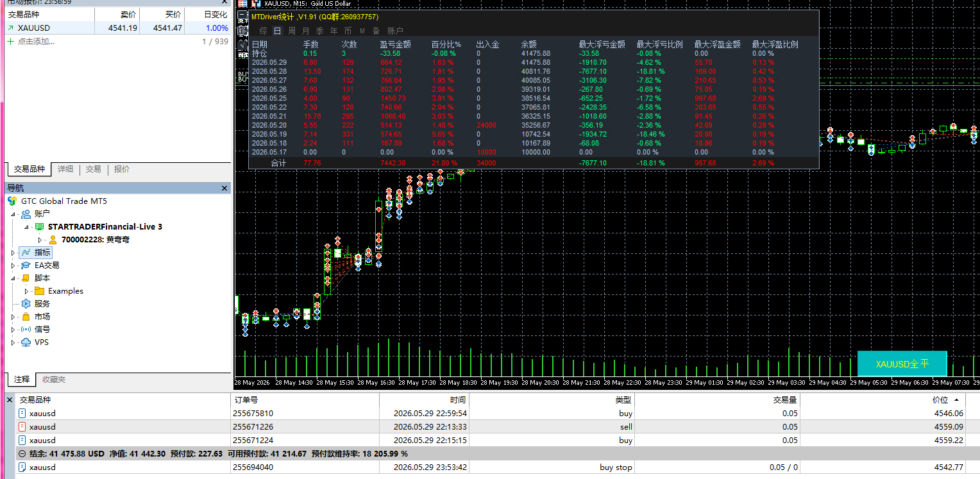
Task: Collapse the STARTRADERFinancial-Live 3 node
Action: click(27, 227)
